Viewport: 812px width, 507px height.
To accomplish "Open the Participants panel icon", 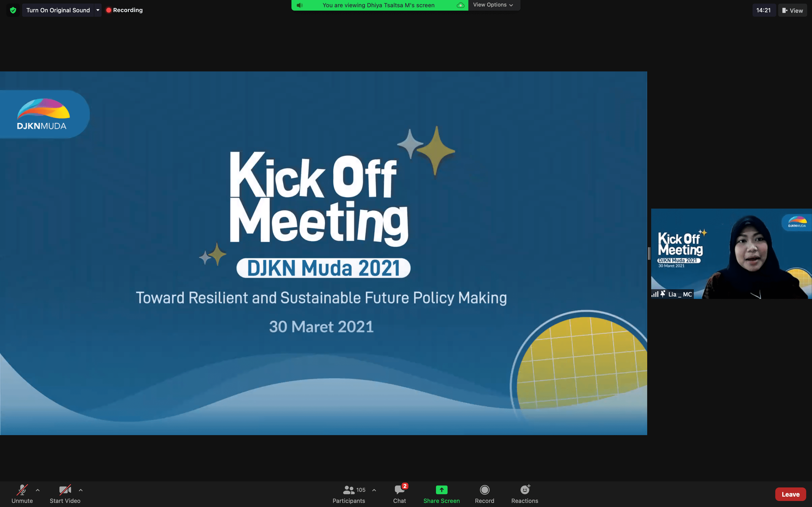I will (349, 490).
